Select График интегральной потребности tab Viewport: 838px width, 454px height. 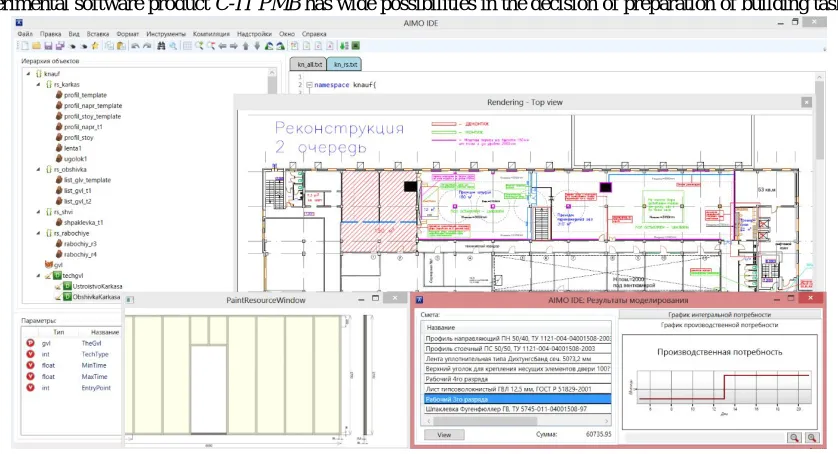point(719,314)
